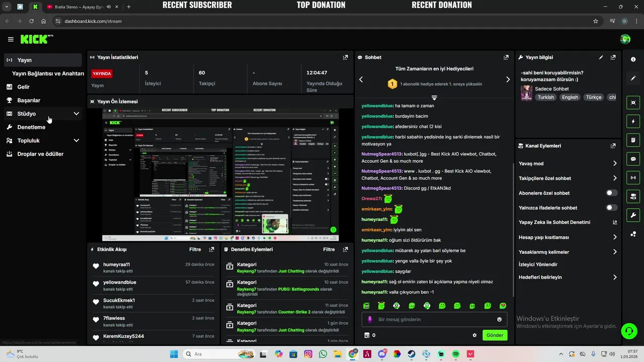
Task: Pop out the Yayın İstatistikleri panel
Action: click(345, 57)
